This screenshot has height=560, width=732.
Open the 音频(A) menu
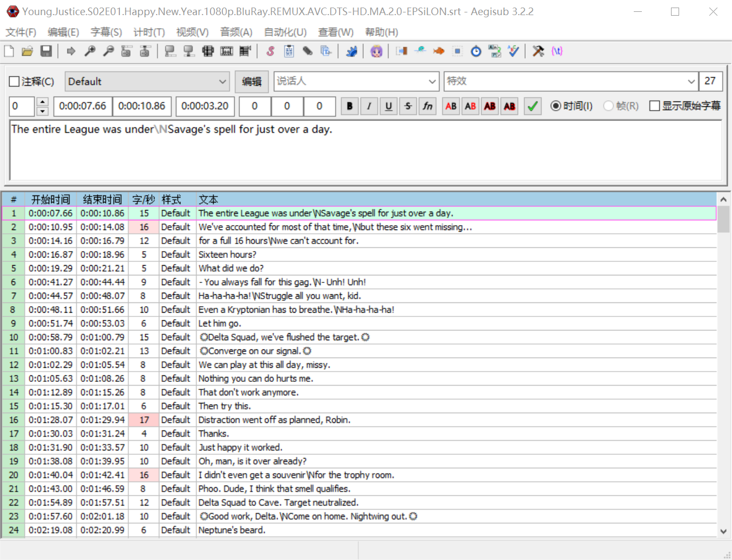click(236, 32)
